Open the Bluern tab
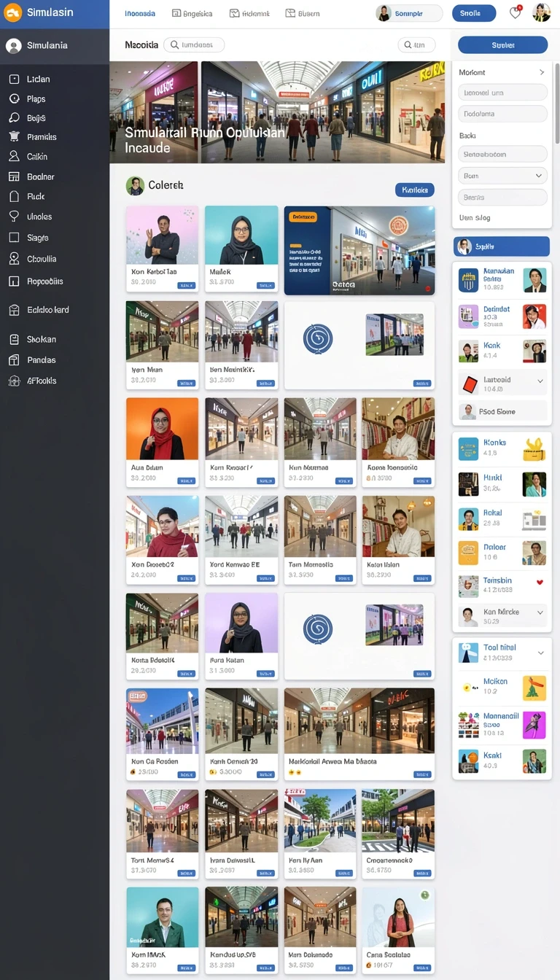This screenshot has width=560, height=980. coord(303,13)
